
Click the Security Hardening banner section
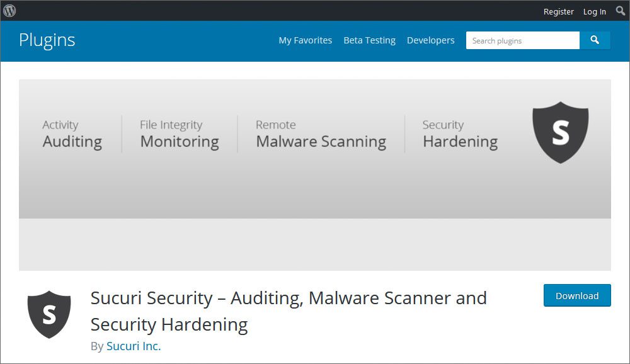click(x=459, y=133)
